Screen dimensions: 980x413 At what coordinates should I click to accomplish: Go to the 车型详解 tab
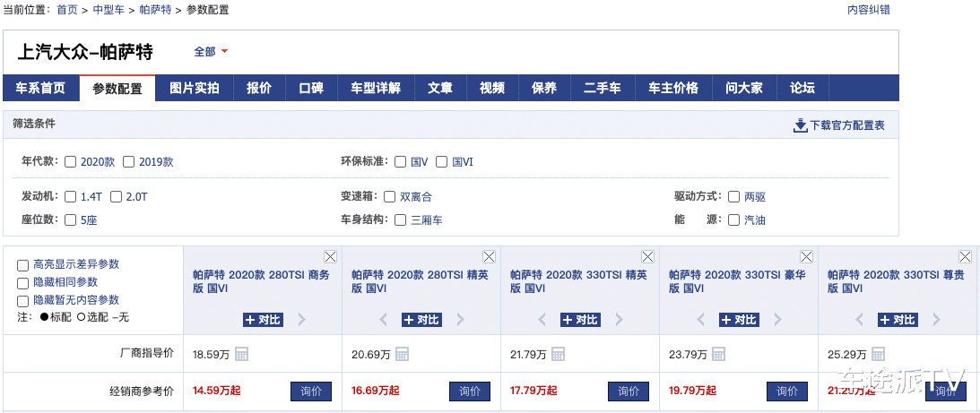pyautogui.click(x=377, y=88)
